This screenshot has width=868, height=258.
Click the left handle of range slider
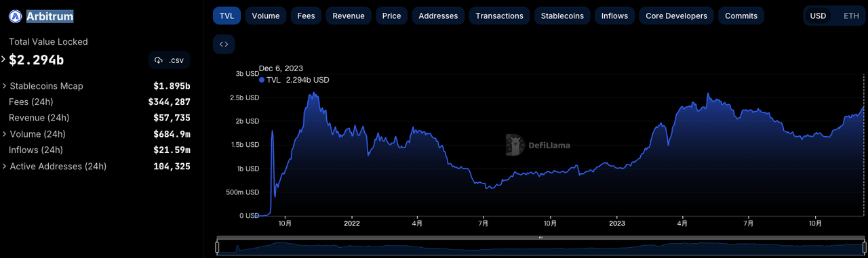[x=217, y=248]
